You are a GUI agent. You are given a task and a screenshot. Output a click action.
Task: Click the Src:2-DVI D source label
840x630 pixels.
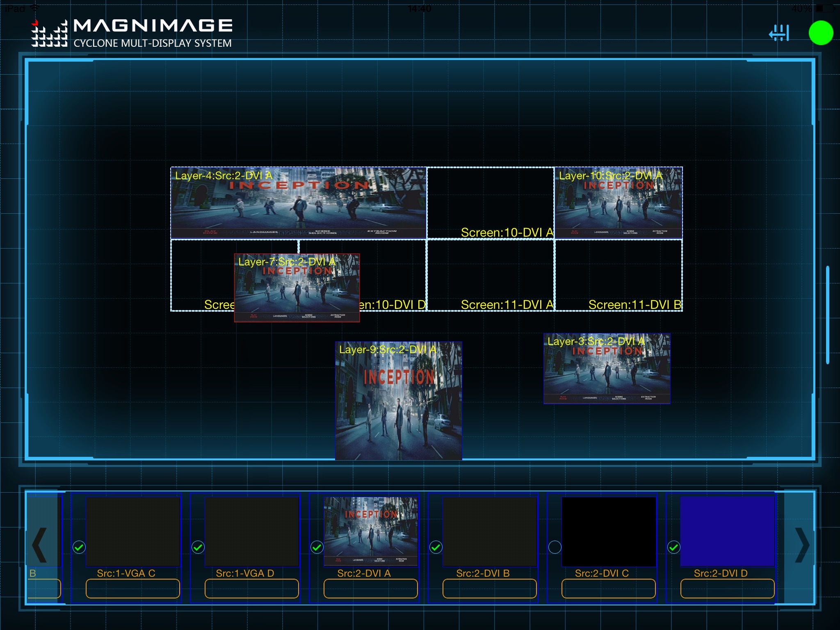pos(721,573)
